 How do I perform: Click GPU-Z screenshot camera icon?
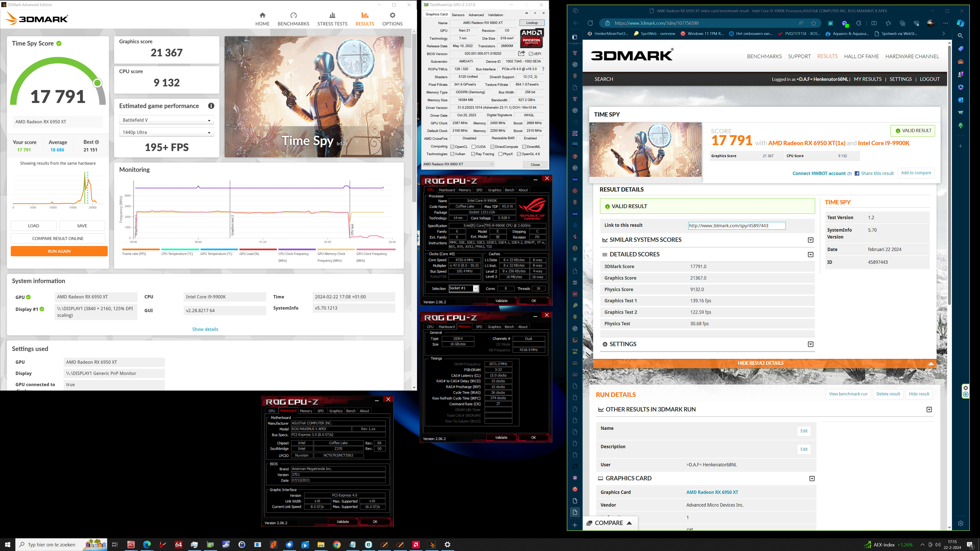(x=526, y=13)
